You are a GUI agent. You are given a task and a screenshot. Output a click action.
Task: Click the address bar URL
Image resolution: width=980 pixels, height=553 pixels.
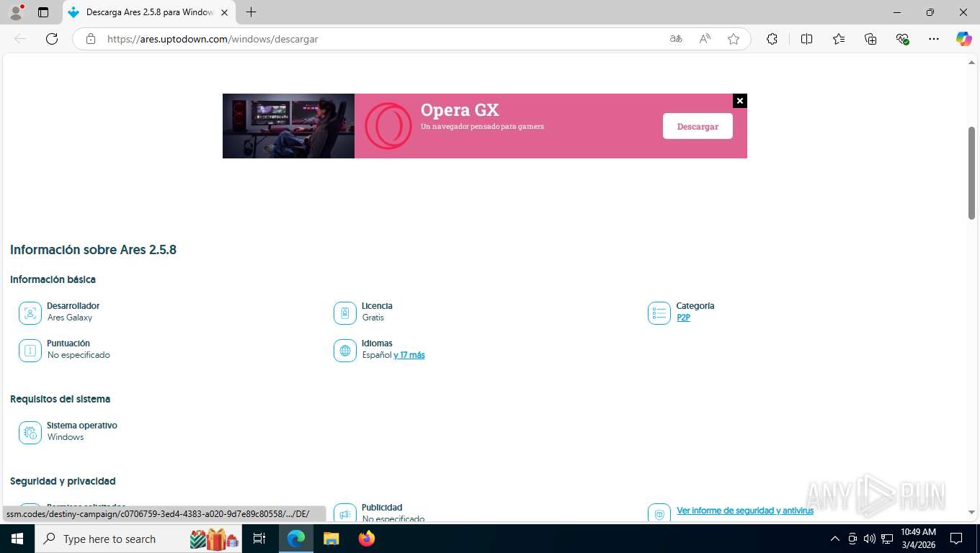point(213,39)
